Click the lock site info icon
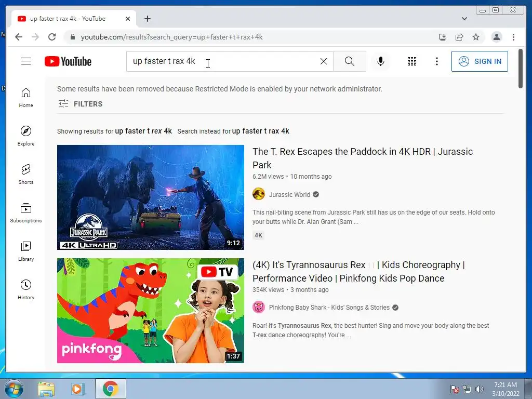The height and width of the screenshot is (399, 532). (72, 37)
